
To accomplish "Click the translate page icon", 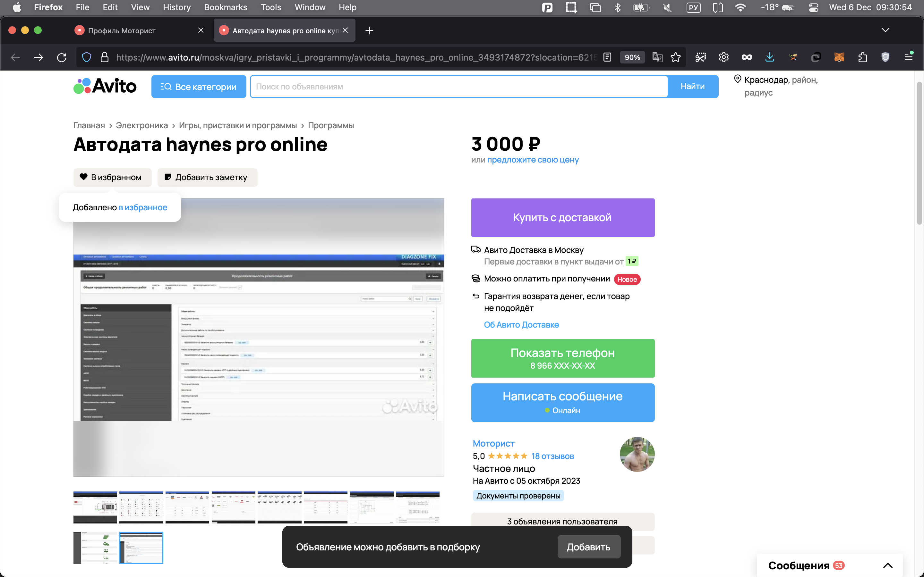I will pos(657,57).
